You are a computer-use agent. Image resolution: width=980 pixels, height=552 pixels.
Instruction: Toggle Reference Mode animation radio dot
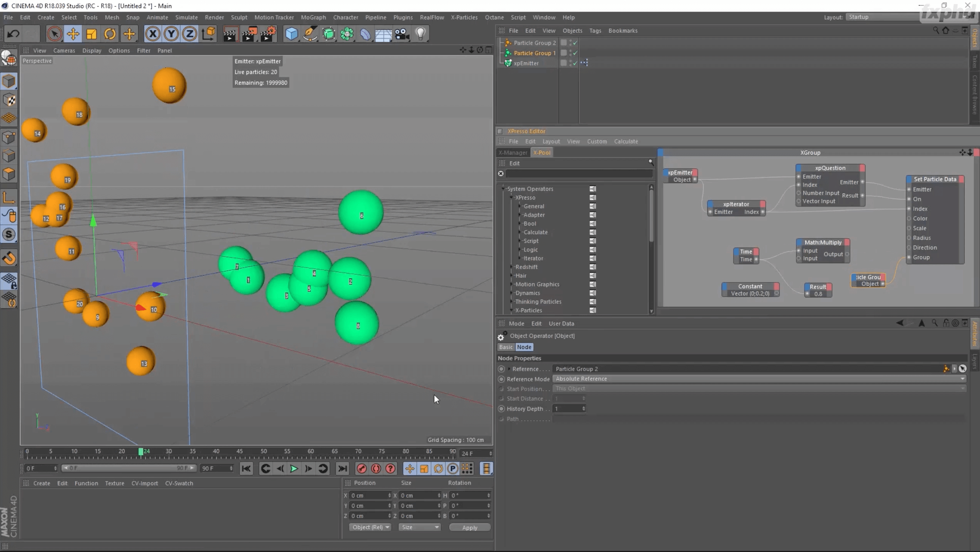click(501, 379)
